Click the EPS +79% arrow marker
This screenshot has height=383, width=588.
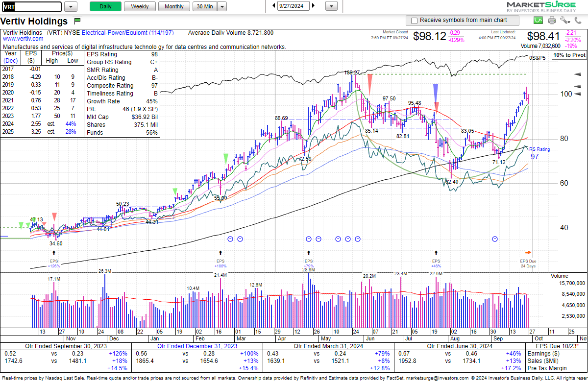click(x=308, y=252)
